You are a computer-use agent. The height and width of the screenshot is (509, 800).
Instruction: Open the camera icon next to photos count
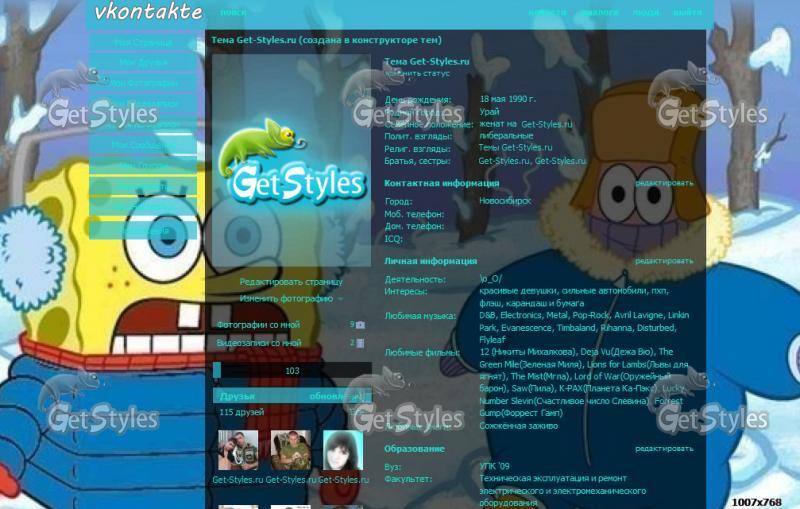point(360,325)
